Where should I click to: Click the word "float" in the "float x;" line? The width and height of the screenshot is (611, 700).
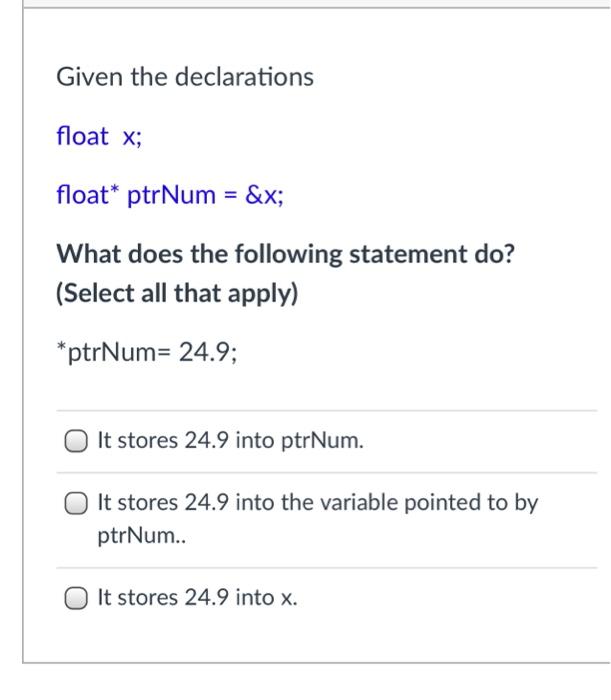click(82, 136)
